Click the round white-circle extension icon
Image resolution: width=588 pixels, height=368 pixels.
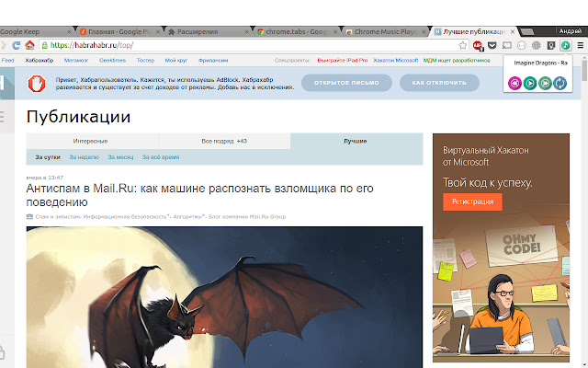pyautogui.click(x=521, y=45)
